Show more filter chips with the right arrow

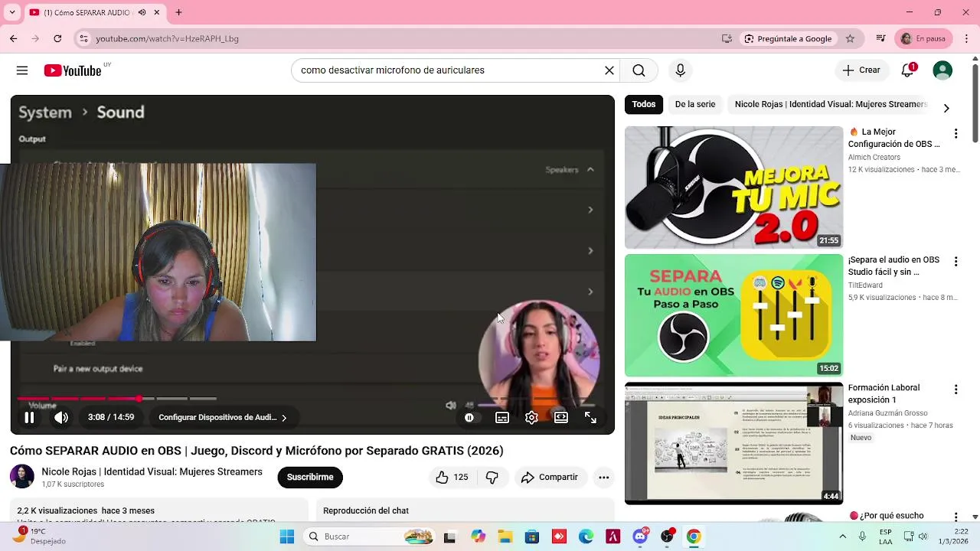click(946, 108)
